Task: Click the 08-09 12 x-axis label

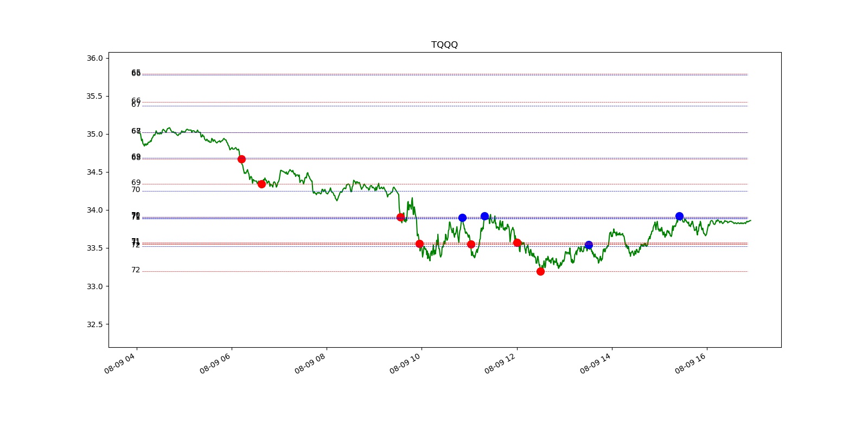Action: (500, 363)
